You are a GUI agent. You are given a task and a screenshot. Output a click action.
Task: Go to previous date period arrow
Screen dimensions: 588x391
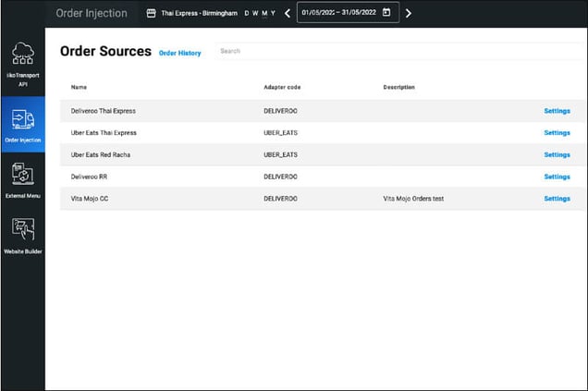(x=288, y=13)
